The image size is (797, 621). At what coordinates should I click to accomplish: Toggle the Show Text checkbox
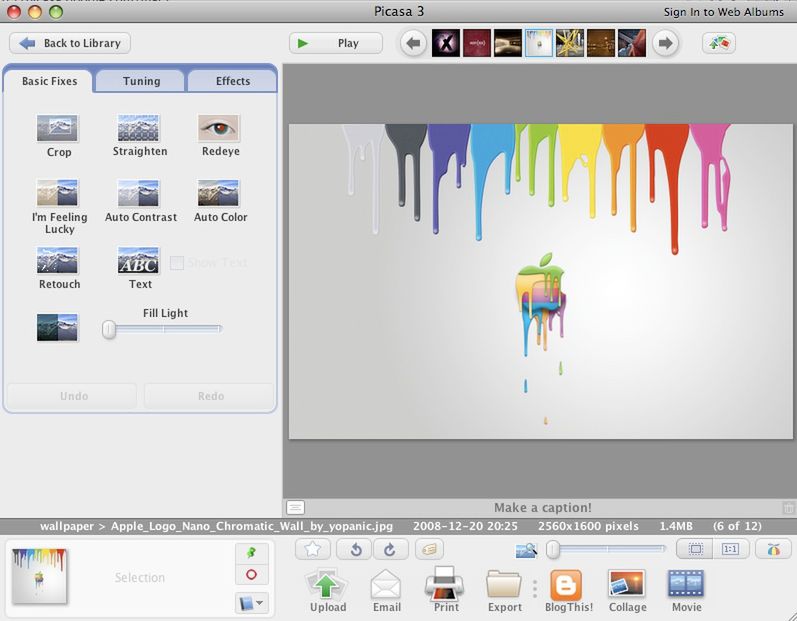pos(177,263)
